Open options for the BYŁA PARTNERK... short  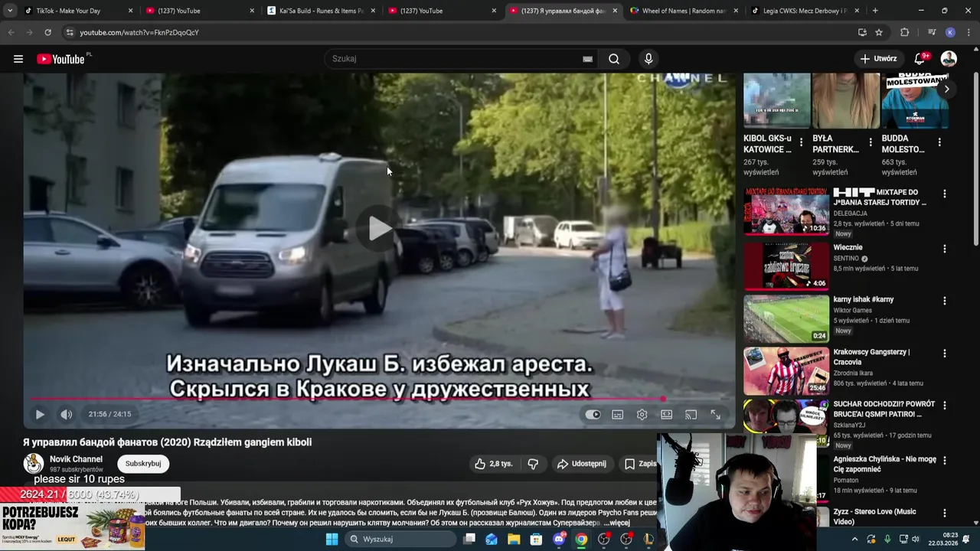pos(871,142)
